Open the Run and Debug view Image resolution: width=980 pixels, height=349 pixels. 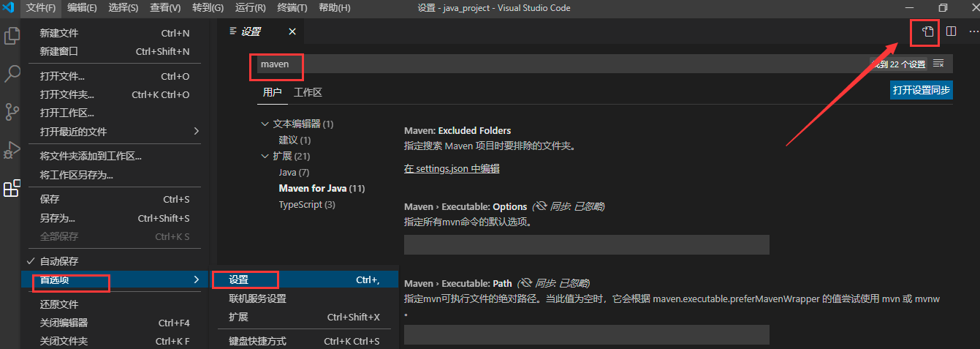click(12, 149)
